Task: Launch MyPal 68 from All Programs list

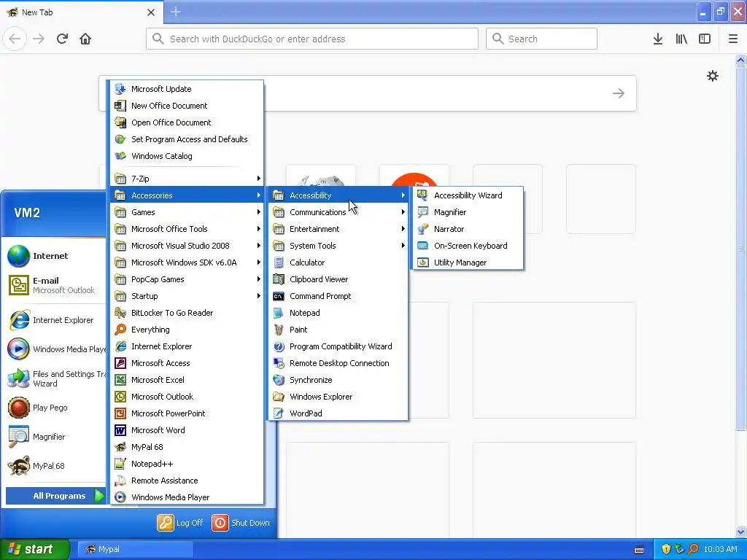Action: (x=187, y=447)
